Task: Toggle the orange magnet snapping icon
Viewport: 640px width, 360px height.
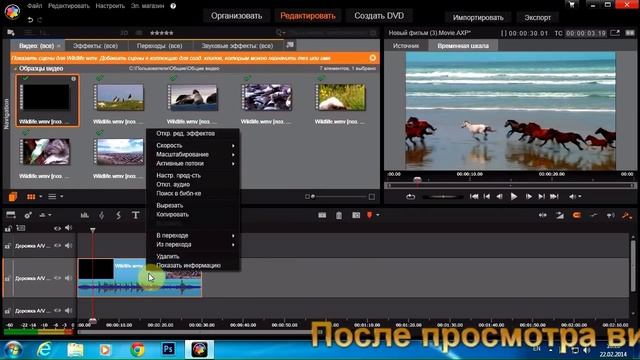Action: coord(576,215)
